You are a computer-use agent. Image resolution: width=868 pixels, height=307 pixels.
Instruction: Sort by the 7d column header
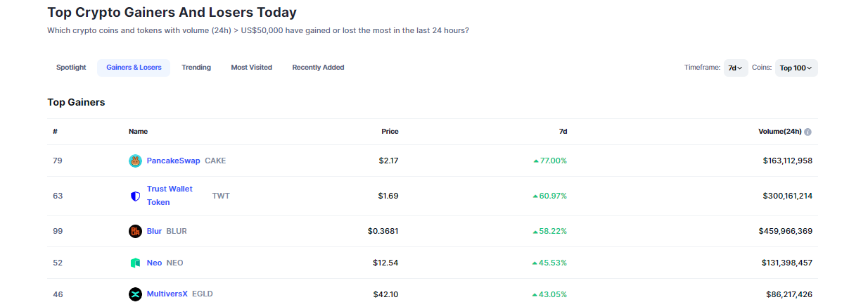[563, 132]
